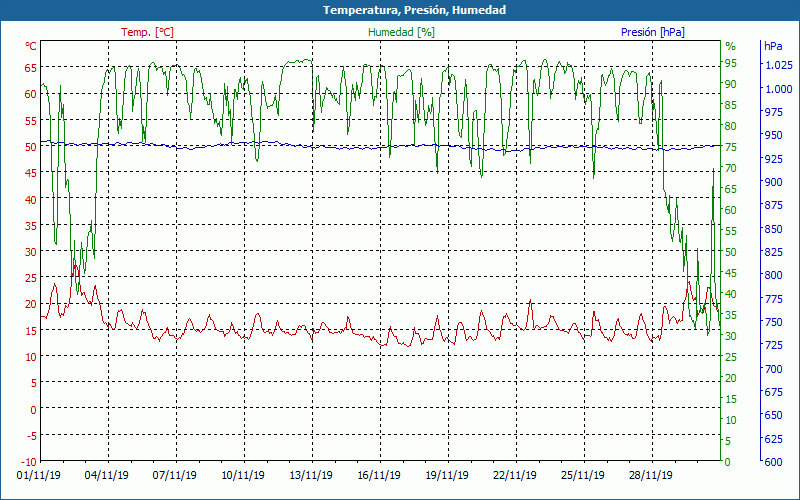The image size is (800, 500).
Task: Click the green '95' humidity axis value
Action: pyautogui.click(x=731, y=63)
